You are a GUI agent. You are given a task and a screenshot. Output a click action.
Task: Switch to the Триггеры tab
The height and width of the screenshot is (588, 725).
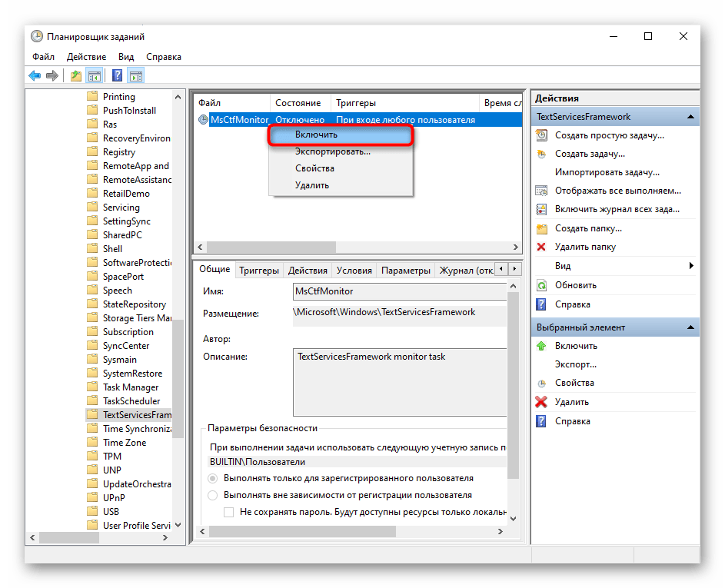(x=258, y=271)
